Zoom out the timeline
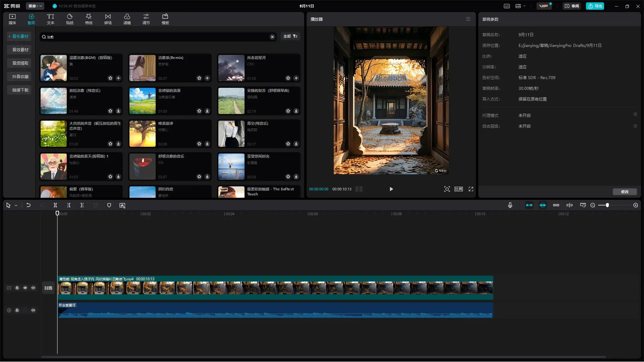644x362 pixels. tap(593, 205)
